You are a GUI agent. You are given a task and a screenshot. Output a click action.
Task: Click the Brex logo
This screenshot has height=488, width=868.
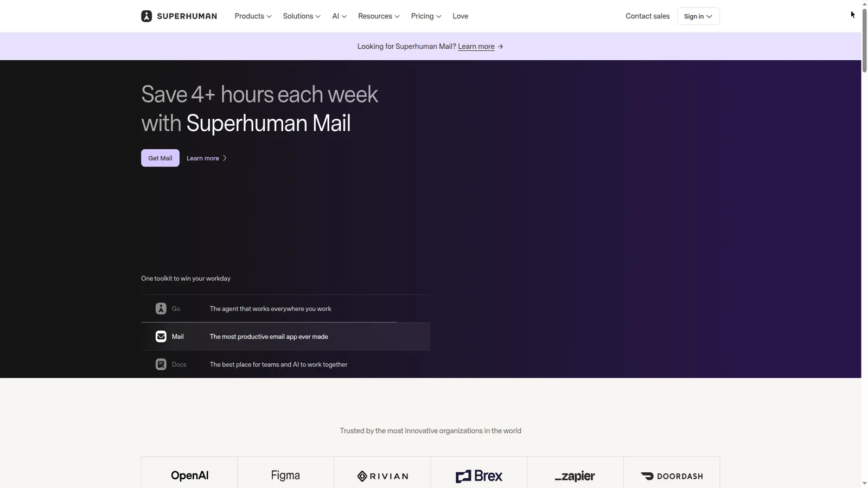tap(479, 476)
